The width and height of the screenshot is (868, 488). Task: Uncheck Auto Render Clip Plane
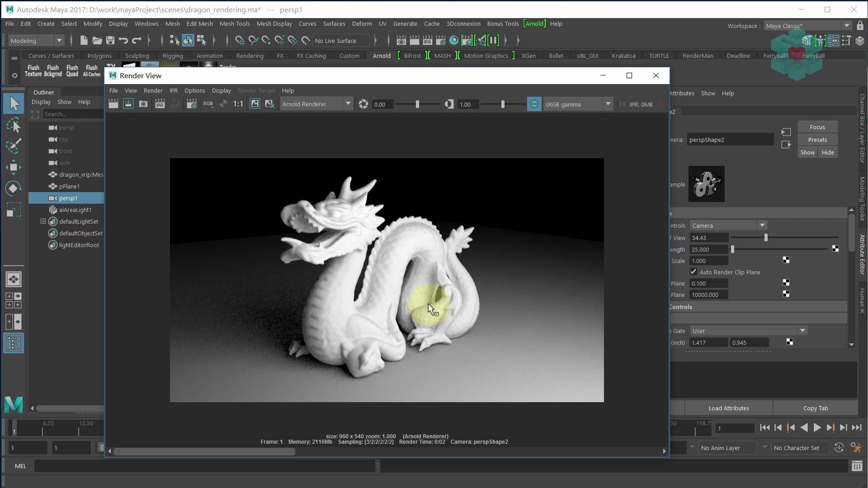[693, 272]
